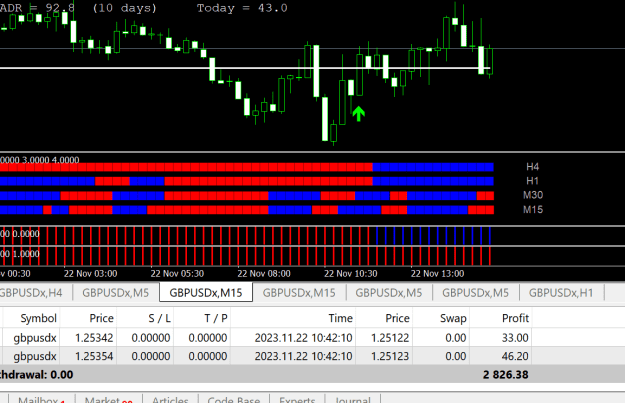
Task: Sort trades by the Profit column header
Action: [501, 318]
